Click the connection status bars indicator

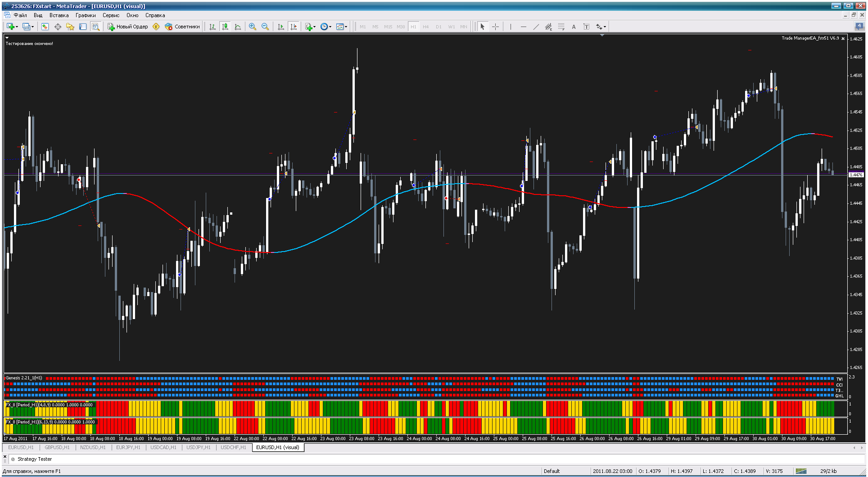(801, 471)
